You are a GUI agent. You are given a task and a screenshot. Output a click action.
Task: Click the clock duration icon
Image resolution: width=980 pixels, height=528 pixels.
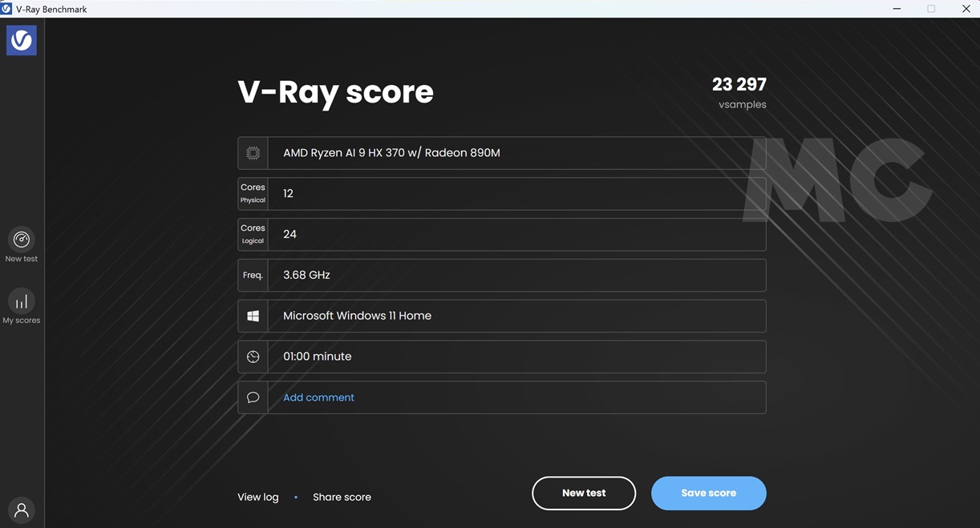tap(253, 357)
